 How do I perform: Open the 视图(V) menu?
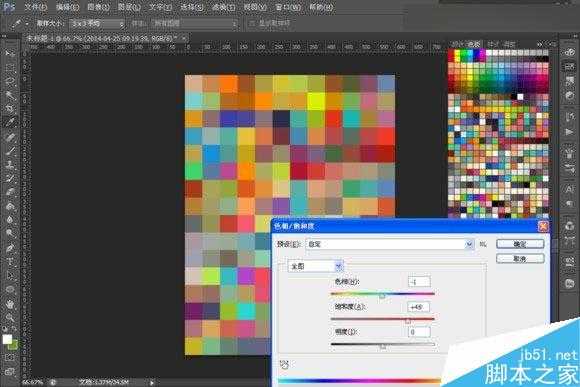[255, 7]
